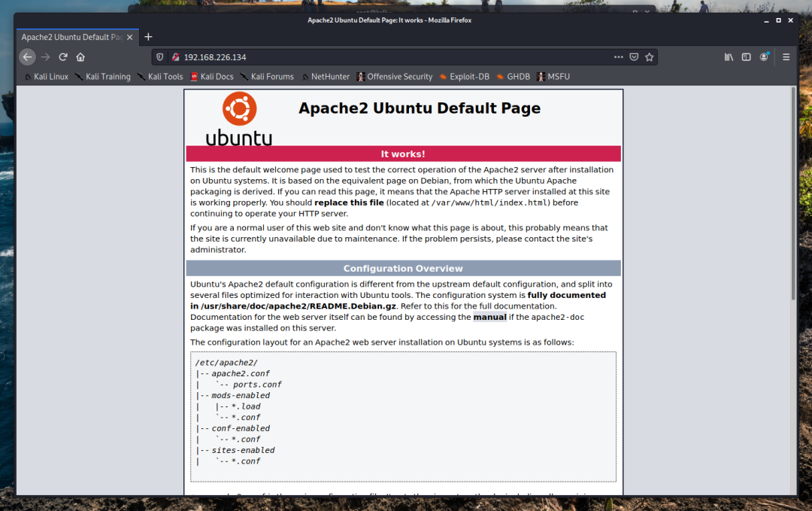
Task: Follow the manual link in Configuration Overview
Action: [490, 317]
